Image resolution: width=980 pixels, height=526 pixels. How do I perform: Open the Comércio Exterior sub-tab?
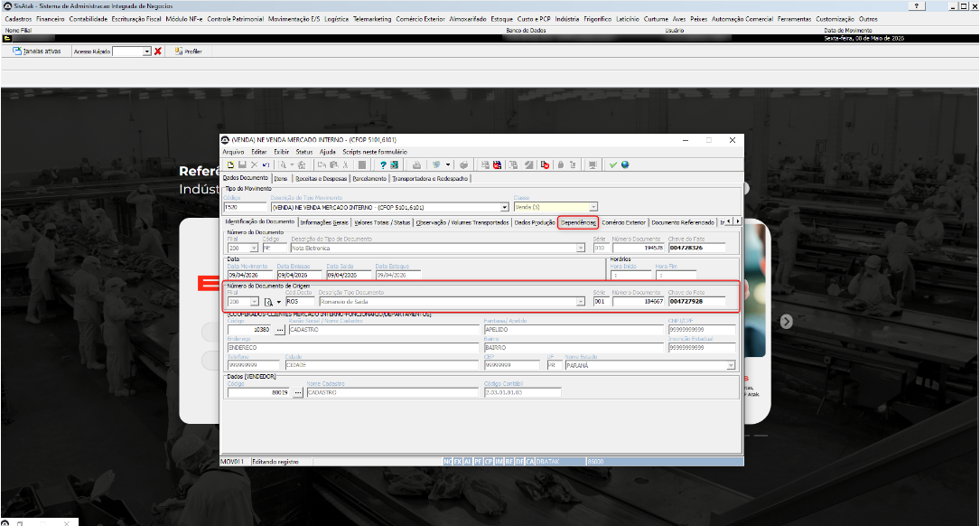pos(623,222)
